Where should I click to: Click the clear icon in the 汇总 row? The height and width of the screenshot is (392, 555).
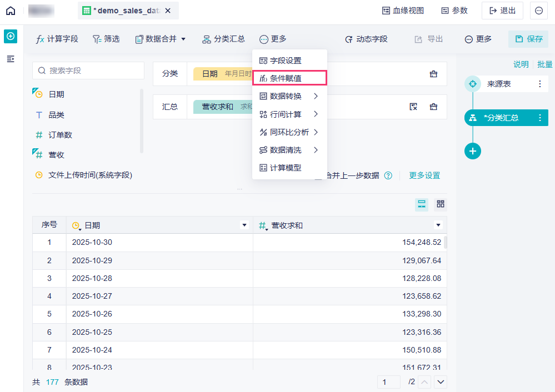pyautogui.click(x=413, y=107)
